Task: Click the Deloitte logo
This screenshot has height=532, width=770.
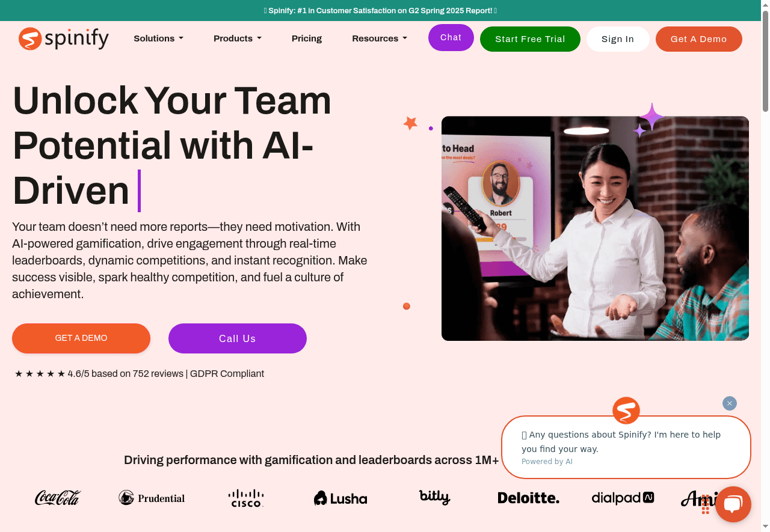Action: (x=528, y=498)
